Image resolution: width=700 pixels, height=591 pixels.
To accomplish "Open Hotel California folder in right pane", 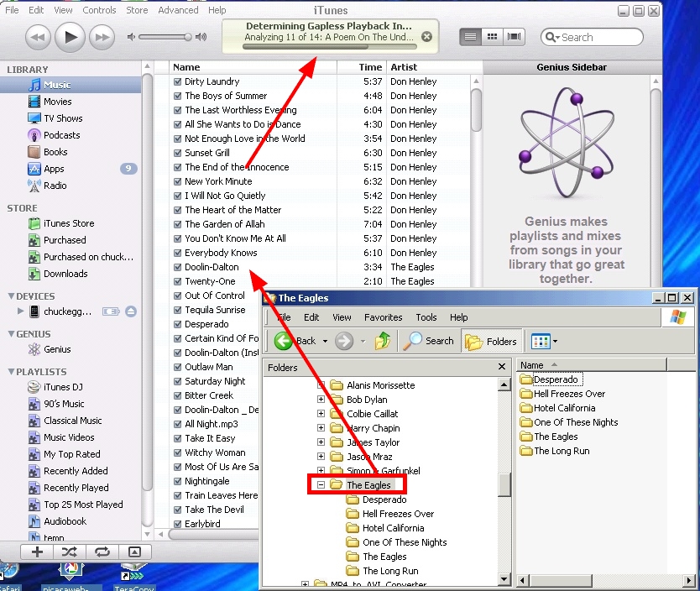I will coord(557,408).
